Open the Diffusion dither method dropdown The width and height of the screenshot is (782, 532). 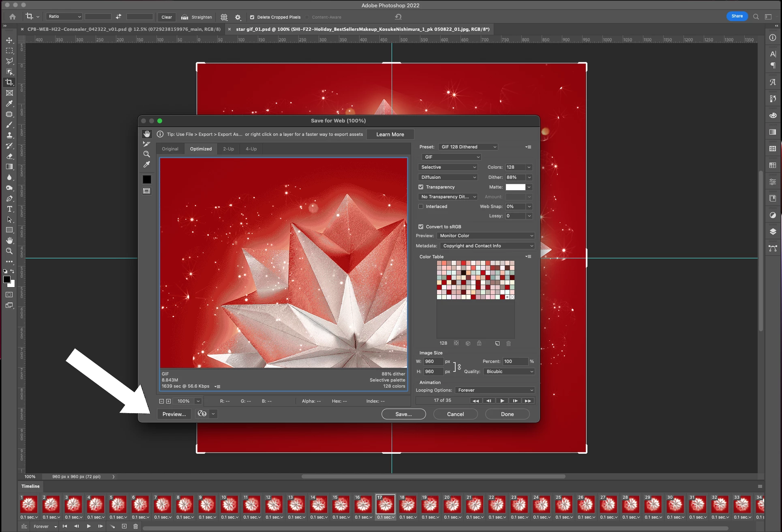[x=448, y=177]
